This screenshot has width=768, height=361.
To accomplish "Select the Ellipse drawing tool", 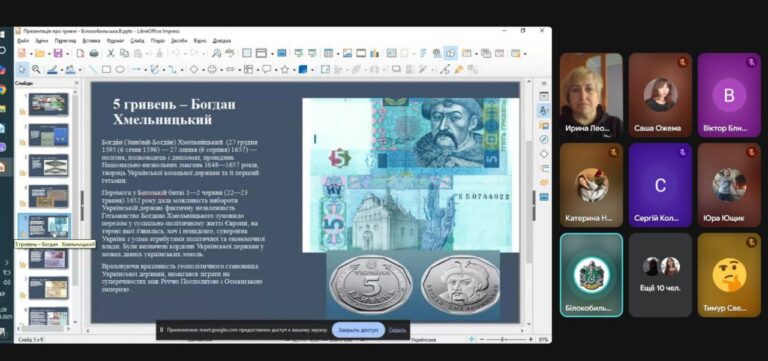I will [120, 70].
